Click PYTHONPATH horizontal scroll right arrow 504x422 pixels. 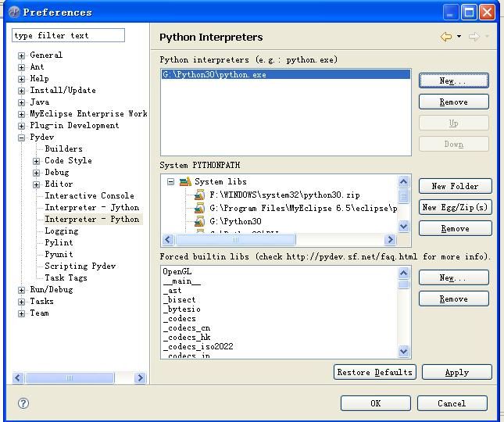[391, 239]
